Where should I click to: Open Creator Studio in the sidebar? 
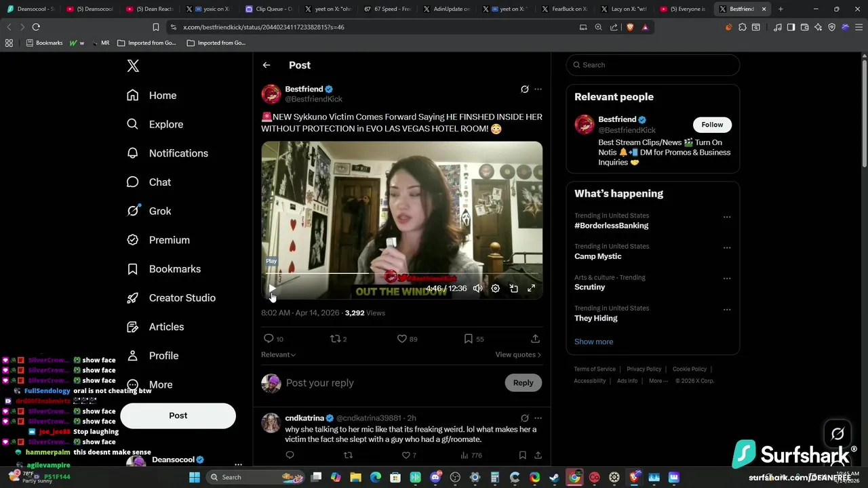pos(172,298)
